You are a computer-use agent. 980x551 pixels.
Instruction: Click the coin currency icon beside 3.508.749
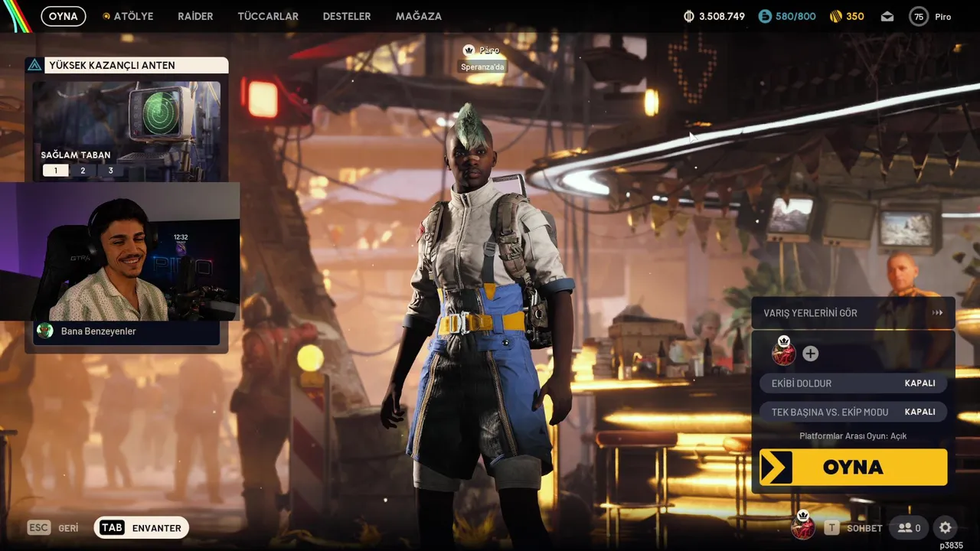(x=688, y=16)
